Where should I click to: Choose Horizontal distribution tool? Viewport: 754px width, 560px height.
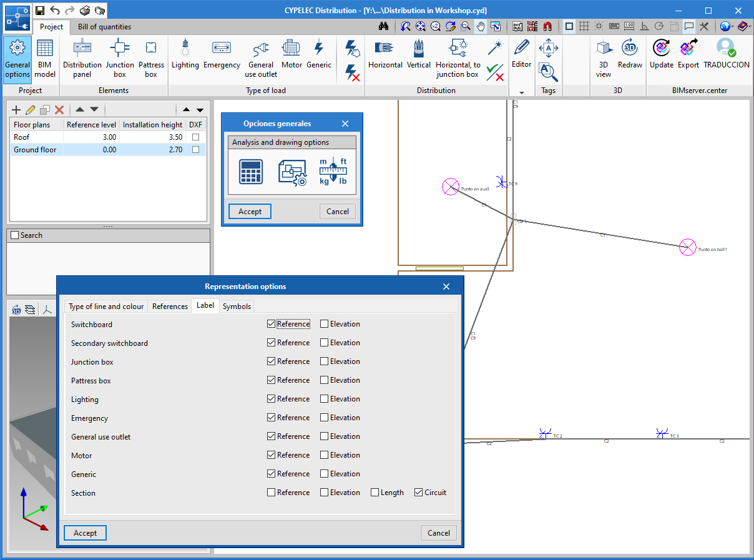pyautogui.click(x=385, y=54)
